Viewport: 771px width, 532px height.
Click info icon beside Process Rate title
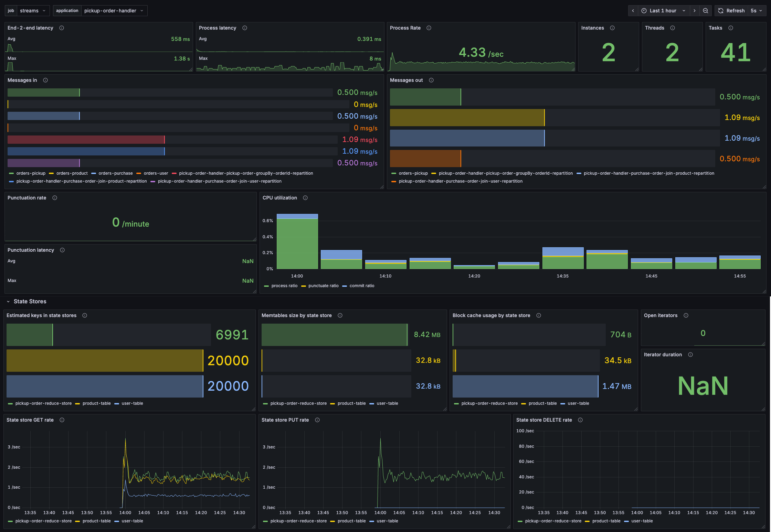tap(429, 28)
